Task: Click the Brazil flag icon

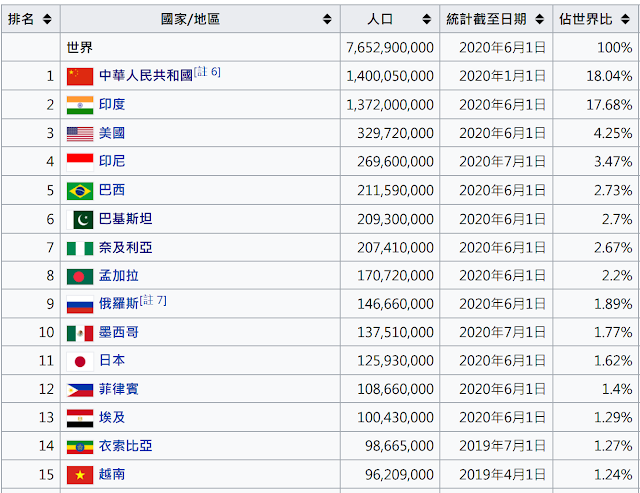Action: (80, 191)
